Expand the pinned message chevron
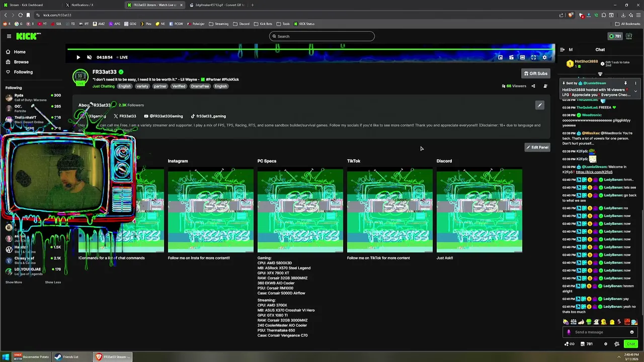 635,92
